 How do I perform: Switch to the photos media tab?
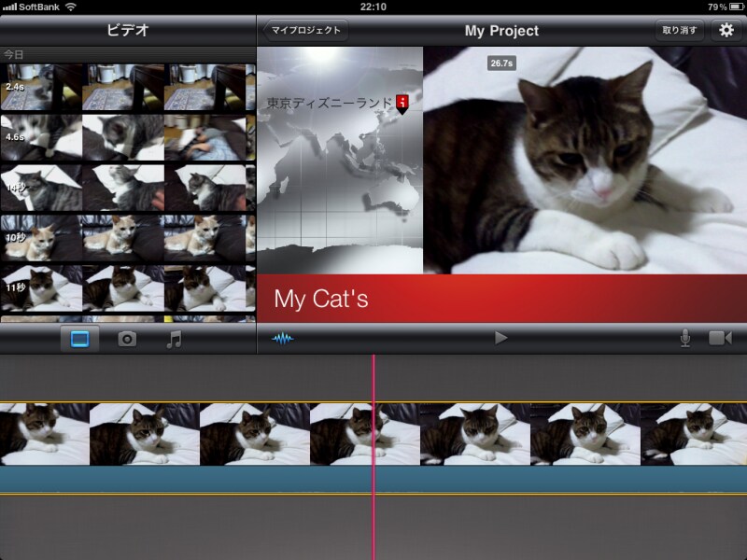pos(127,339)
